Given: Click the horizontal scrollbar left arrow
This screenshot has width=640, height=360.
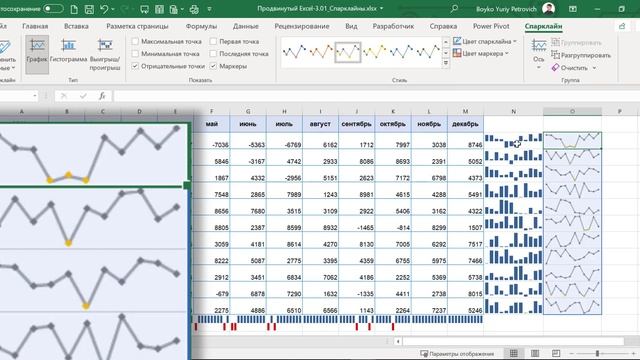Looking at the screenshot, I should (x=398, y=341).
